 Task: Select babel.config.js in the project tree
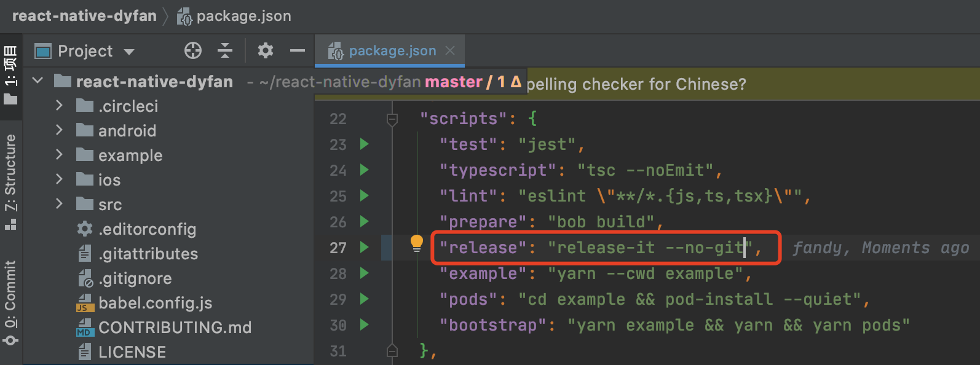(155, 303)
